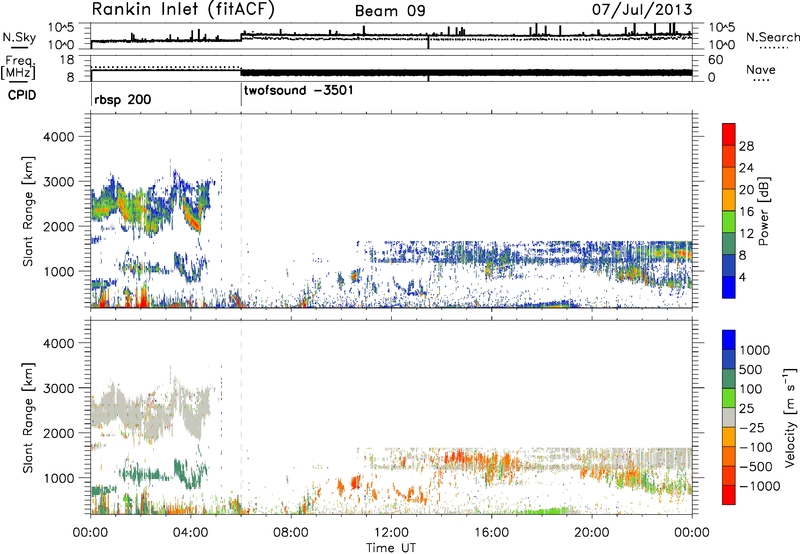Click the 'Rankin Inlet (fitACF)' plot title
The image size is (800, 554).
click(x=183, y=10)
